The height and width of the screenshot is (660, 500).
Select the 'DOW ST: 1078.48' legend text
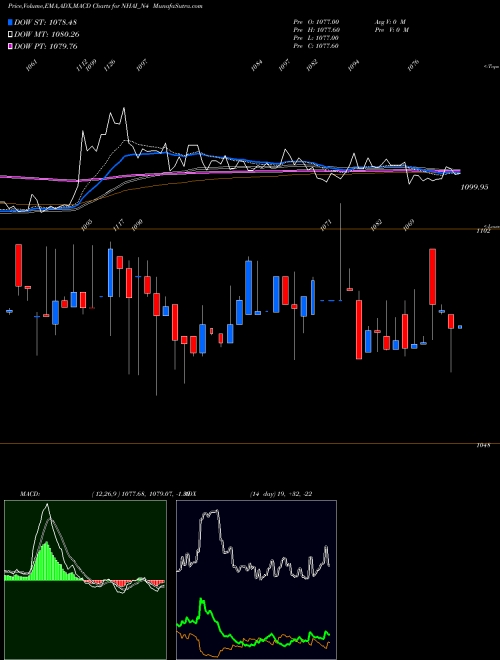pos(45,22)
